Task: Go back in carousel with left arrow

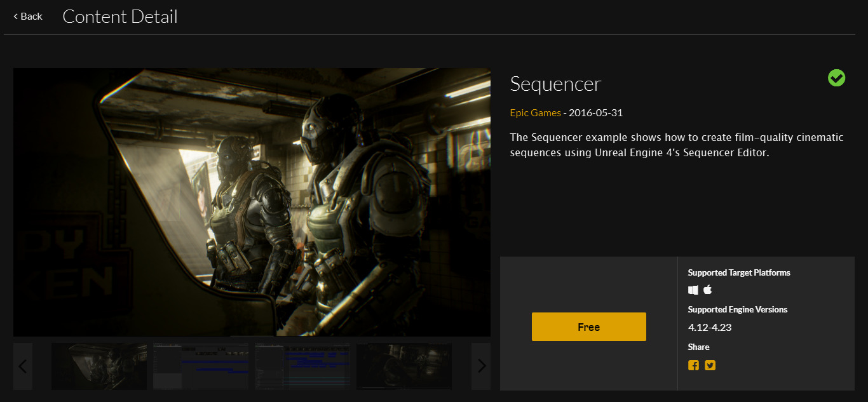Action: click(x=22, y=366)
